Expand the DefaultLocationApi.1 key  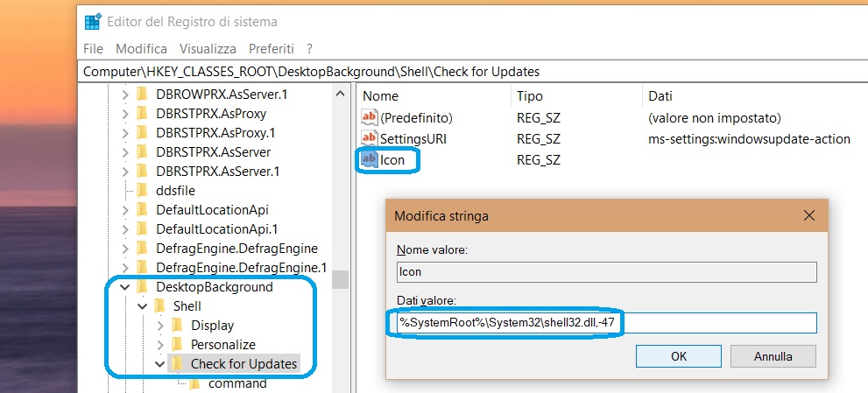tap(125, 229)
